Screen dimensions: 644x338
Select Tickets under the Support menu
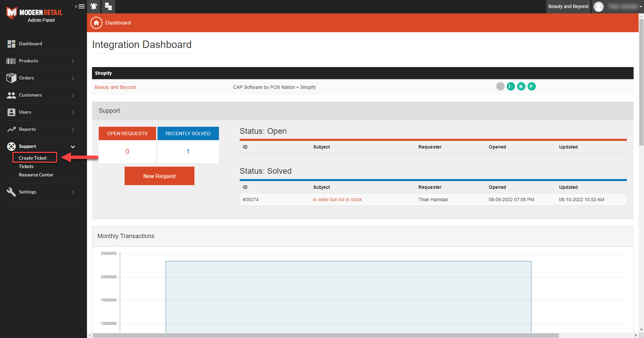click(26, 166)
